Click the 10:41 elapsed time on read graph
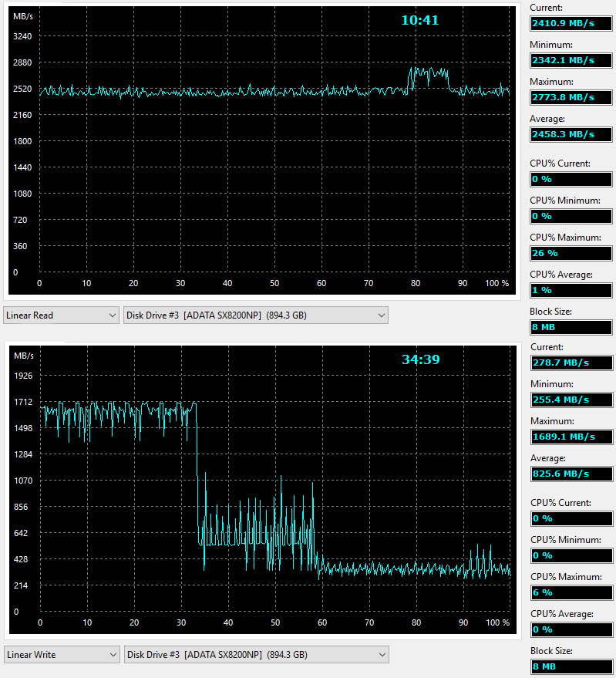 [x=419, y=21]
